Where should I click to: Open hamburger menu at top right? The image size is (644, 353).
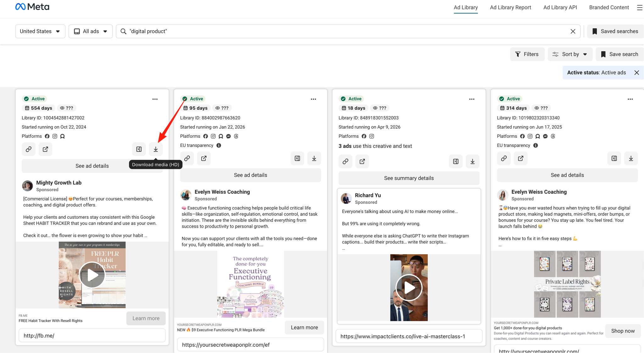point(640,8)
